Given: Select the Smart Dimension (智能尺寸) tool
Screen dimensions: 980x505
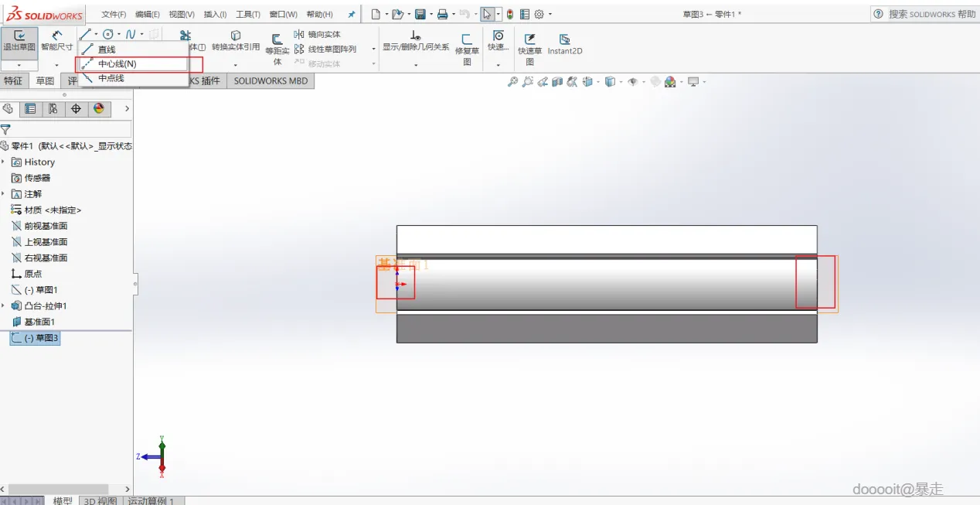Looking at the screenshot, I should click(x=56, y=43).
